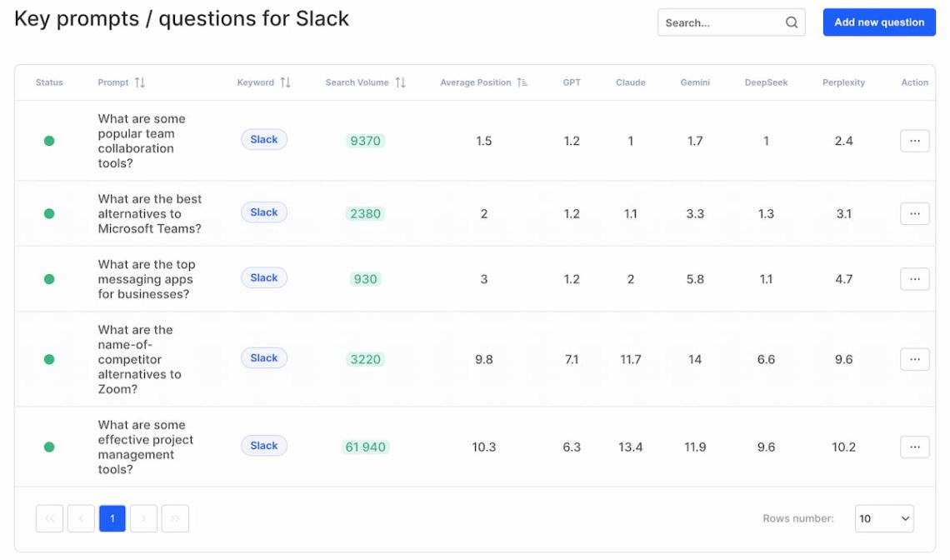This screenshot has width=950, height=560.
Task: Click Claude value 13.4
Action: [x=630, y=447]
